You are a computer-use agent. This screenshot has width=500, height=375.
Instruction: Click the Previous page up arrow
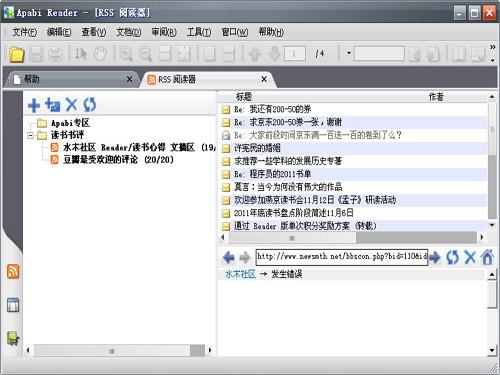pos(255,54)
